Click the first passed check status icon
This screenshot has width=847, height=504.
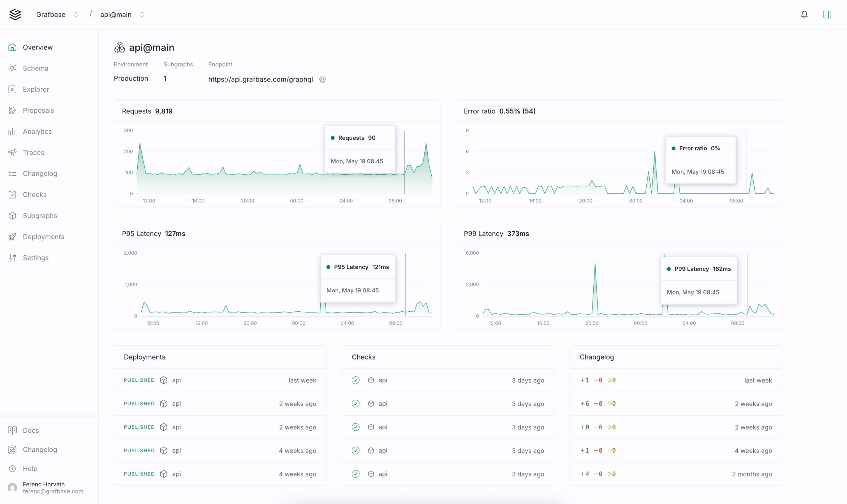355,380
